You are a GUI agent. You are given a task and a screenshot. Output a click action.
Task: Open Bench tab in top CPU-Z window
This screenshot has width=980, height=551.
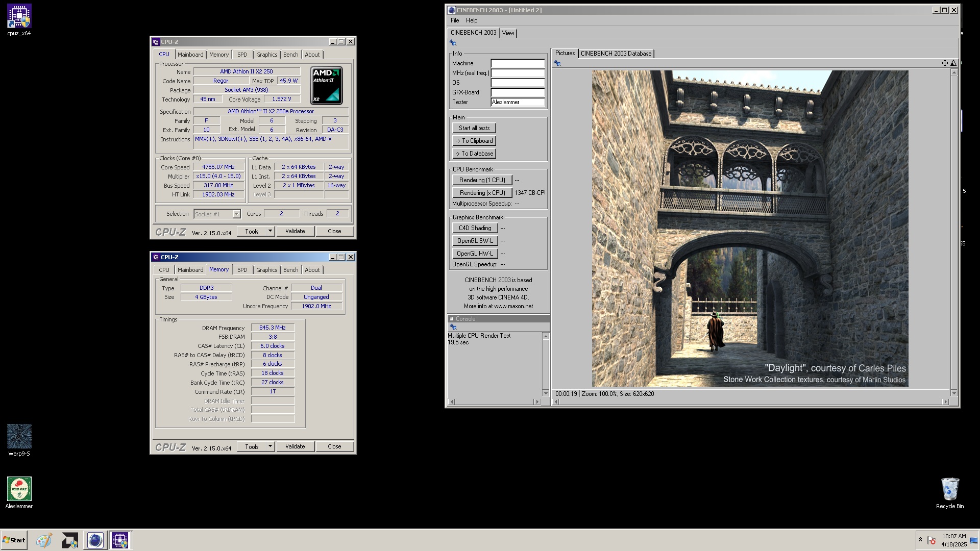[291, 55]
